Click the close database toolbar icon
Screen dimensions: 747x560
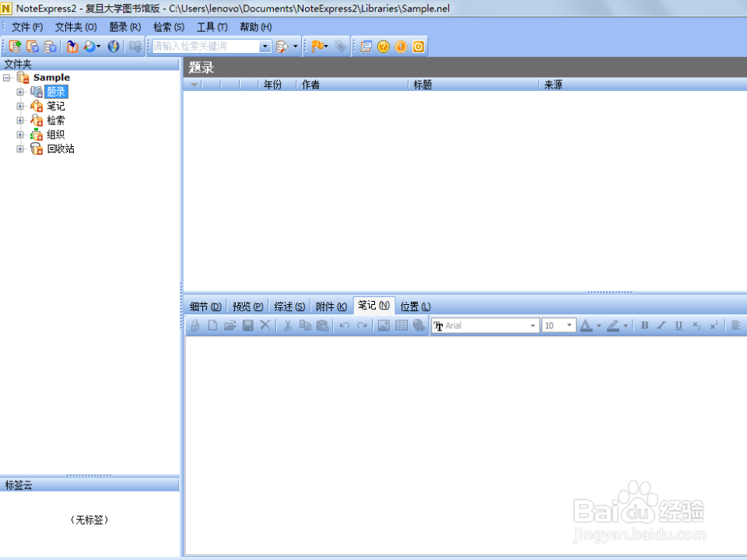50,46
